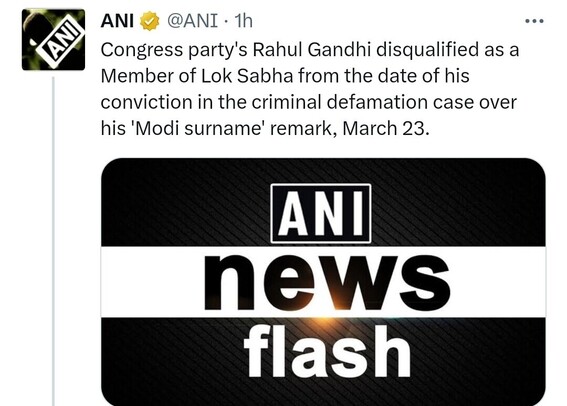Click the dot separator before the timestamp
The width and height of the screenshot is (567, 406).
point(226,22)
